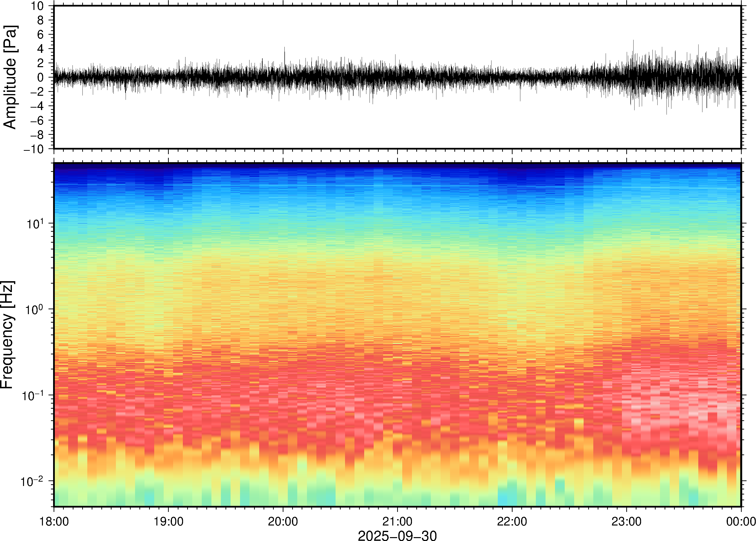The width and height of the screenshot is (756, 541).
Task: Click the 21:00 time axis label
Action: coord(397,521)
